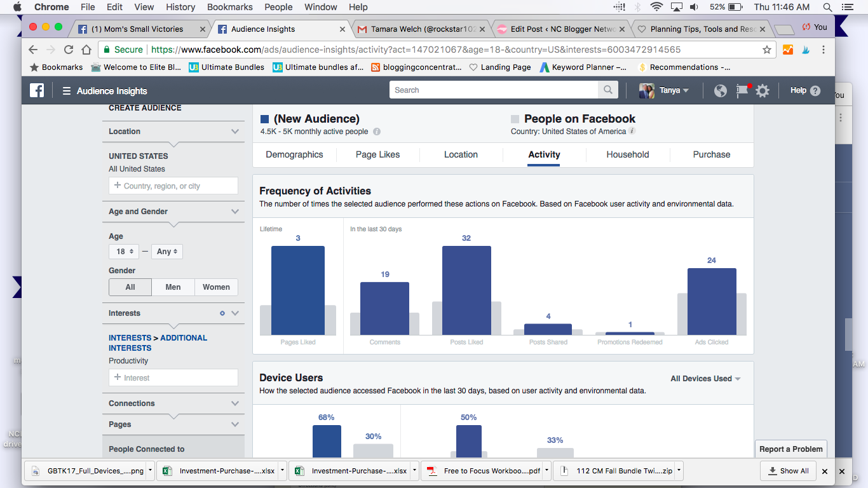Open Ultimate Bundles bookmark

tap(227, 67)
